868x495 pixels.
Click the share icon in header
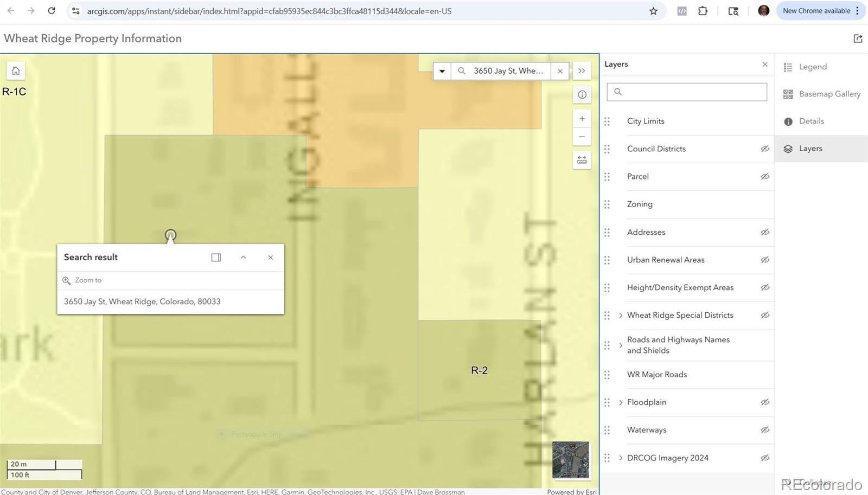pos(858,38)
